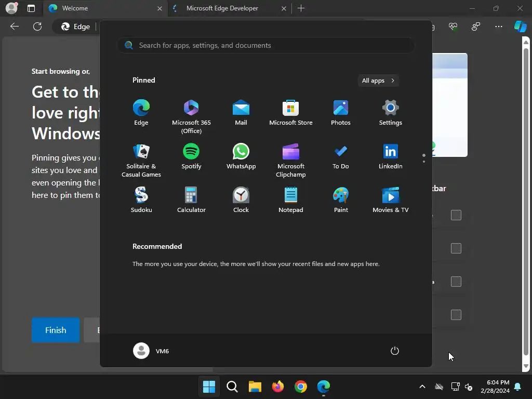The image size is (532, 399).
Task: Click the Finish button in Edge
Action: tap(56, 330)
